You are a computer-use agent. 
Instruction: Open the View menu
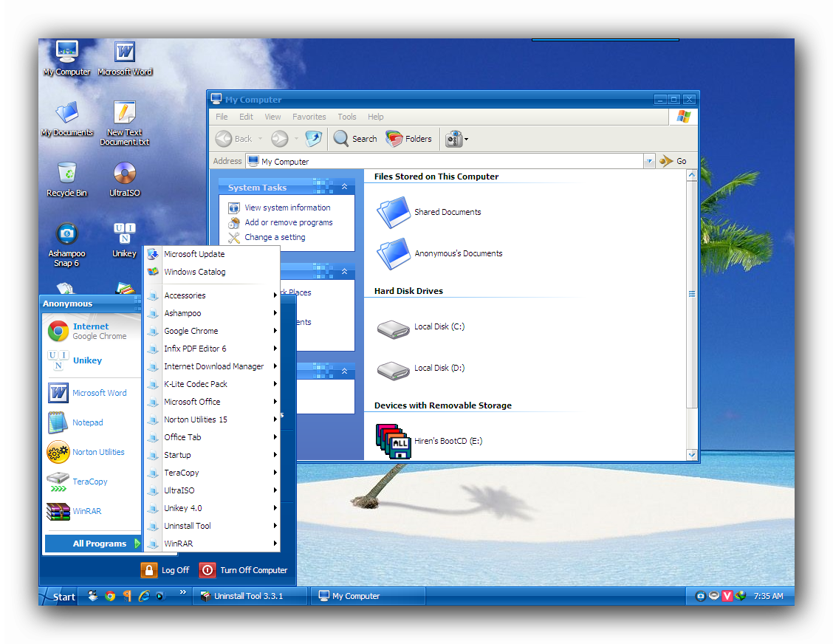(272, 117)
